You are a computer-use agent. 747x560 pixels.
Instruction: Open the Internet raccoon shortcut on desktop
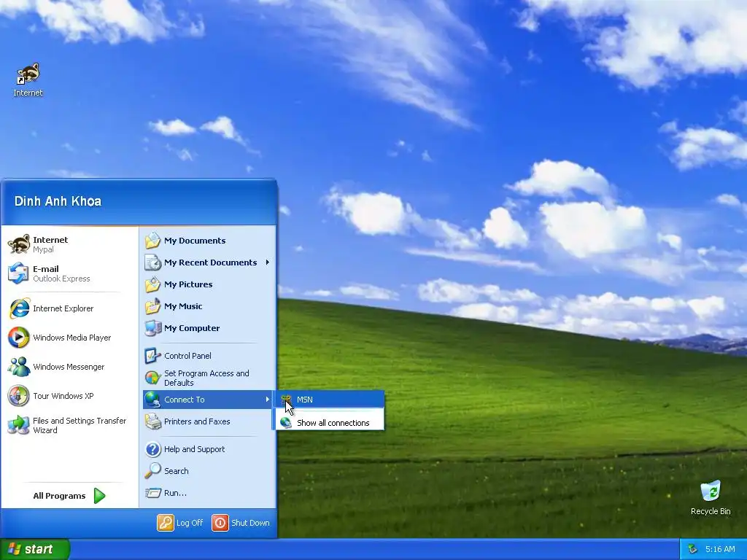[28, 74]
